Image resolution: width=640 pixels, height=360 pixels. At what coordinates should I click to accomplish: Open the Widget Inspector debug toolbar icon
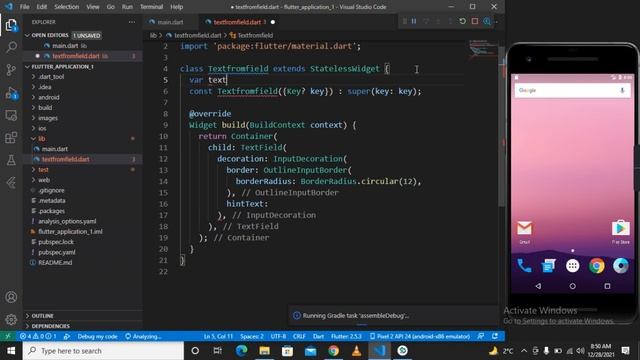pyautogui.click(x=487, y=21)
